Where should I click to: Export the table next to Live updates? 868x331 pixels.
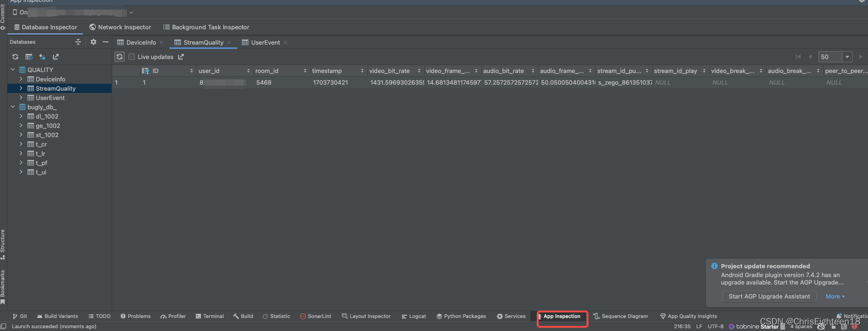[x=181, y=57]
